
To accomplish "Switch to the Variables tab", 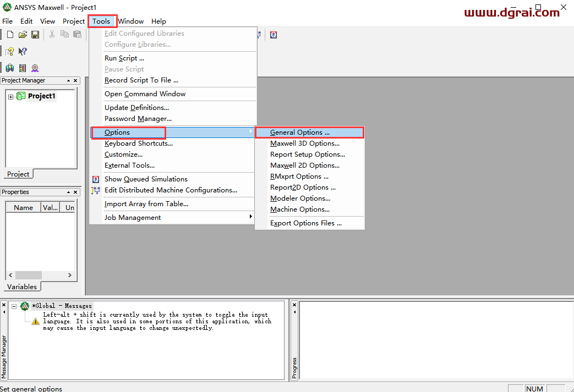I will pyautogui.click(x=22, y=286).
